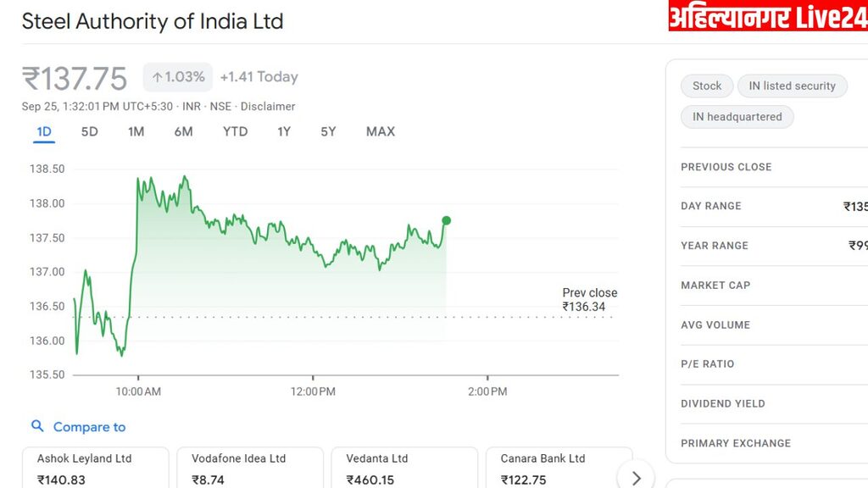Select the YTD chart range

coord(235,131)
